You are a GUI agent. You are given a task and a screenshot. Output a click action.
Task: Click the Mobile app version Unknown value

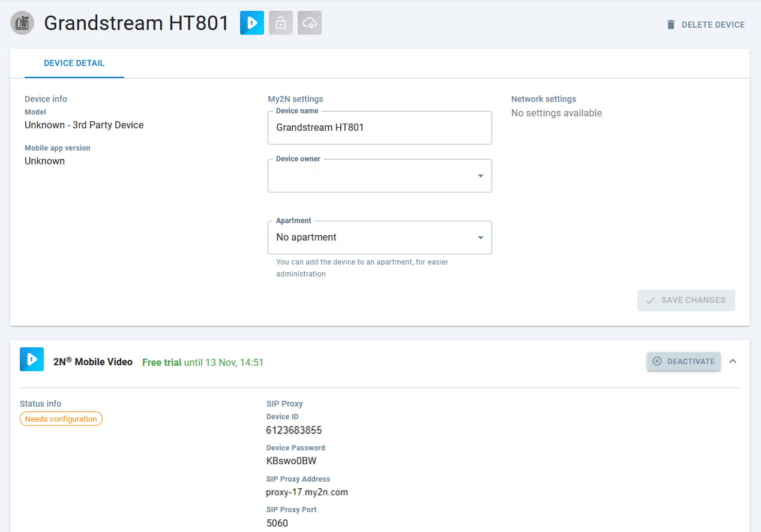(x=44, y=161)
